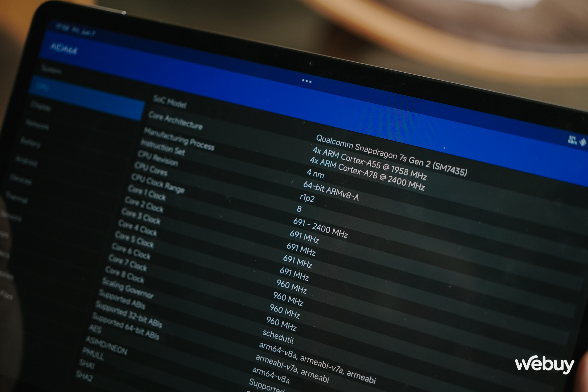Open the Network sidebar section
The height and width of the screenshot is (392, 588).
click(x=37, y=125)
